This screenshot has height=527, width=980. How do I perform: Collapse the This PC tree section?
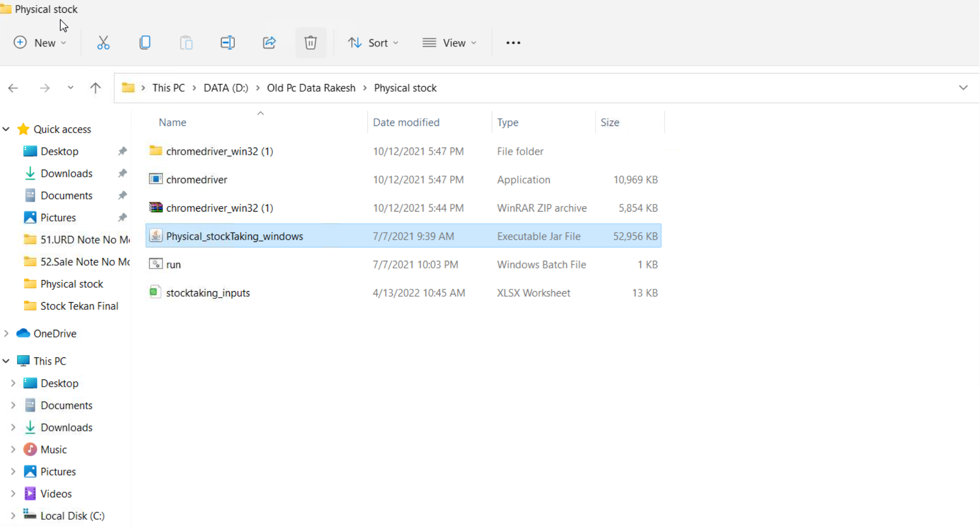[6, 361]
